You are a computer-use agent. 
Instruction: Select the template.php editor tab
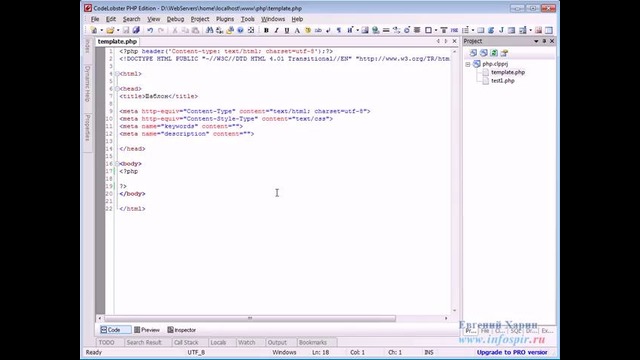(117, 42)
